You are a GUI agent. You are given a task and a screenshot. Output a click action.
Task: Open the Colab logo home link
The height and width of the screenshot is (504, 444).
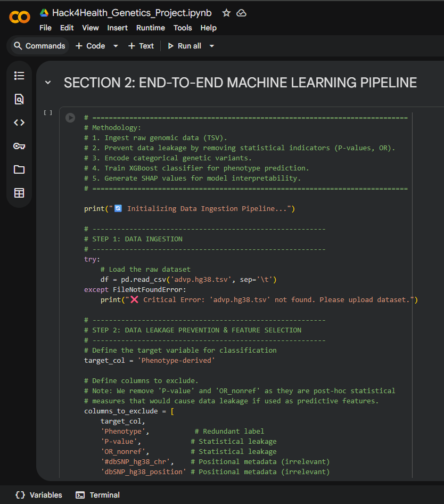tap(20, 17)
